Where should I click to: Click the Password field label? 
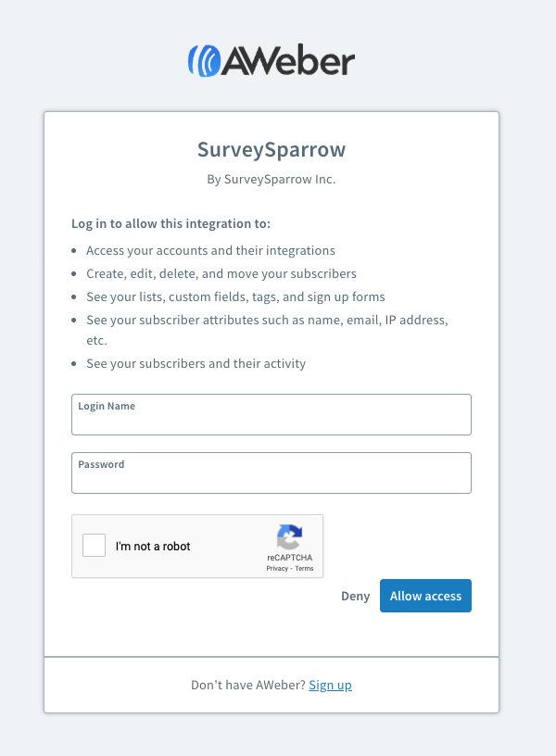[x=101, y=464]
